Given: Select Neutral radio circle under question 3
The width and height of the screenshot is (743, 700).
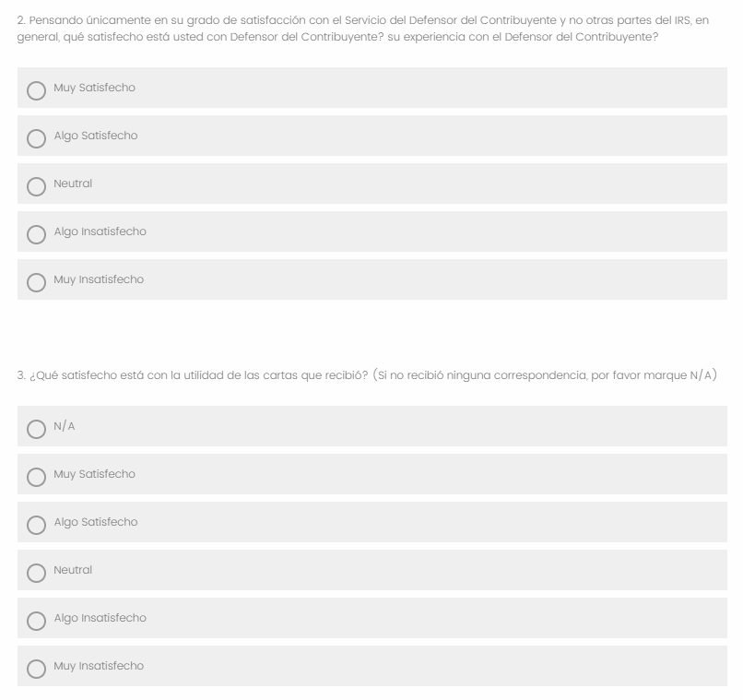Looking at the screenshot, I should pos(36,573).
